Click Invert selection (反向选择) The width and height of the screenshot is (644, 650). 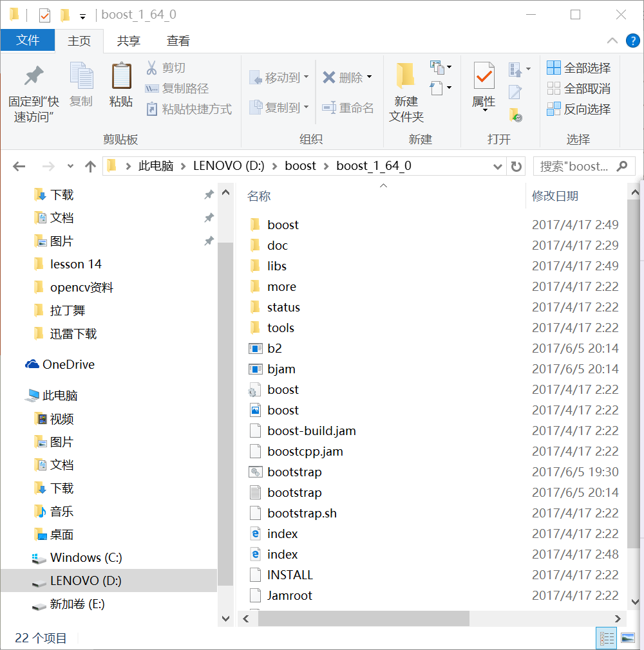(578, 109)
